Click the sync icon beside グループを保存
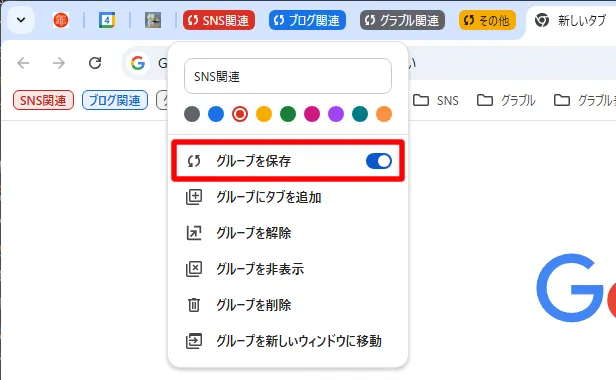616x380 pixels. (x=194, y=161)
